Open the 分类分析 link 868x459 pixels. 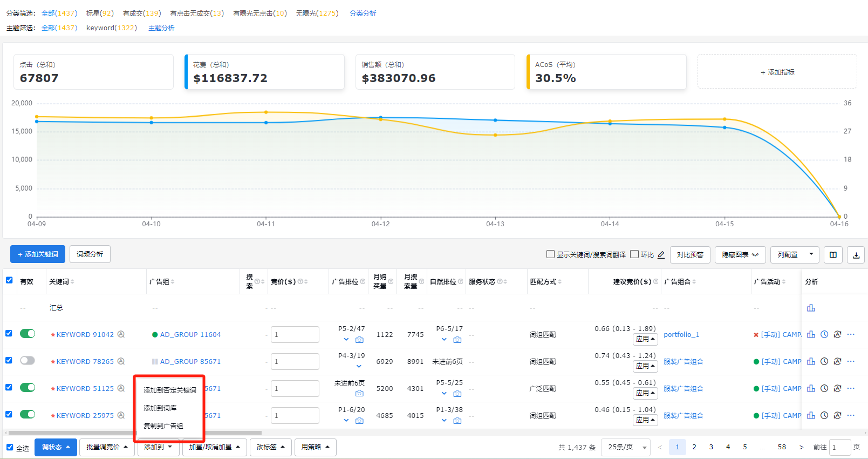tap(363, 13)
